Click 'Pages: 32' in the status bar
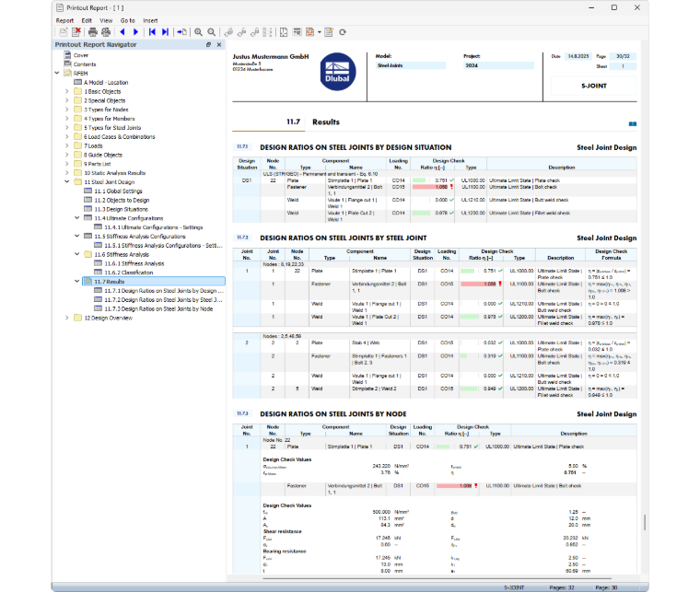This screenshot has height=592, width=700. click(x=562, y=587)
